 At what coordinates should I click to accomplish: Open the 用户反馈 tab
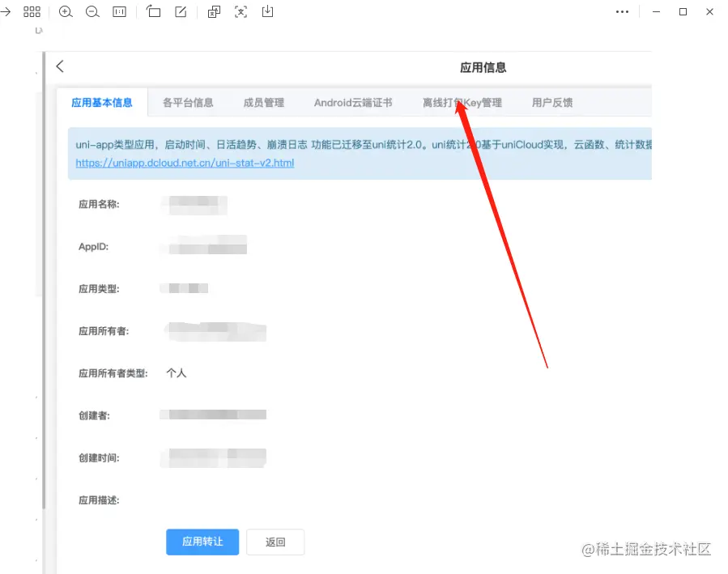(x=552, y=103)
